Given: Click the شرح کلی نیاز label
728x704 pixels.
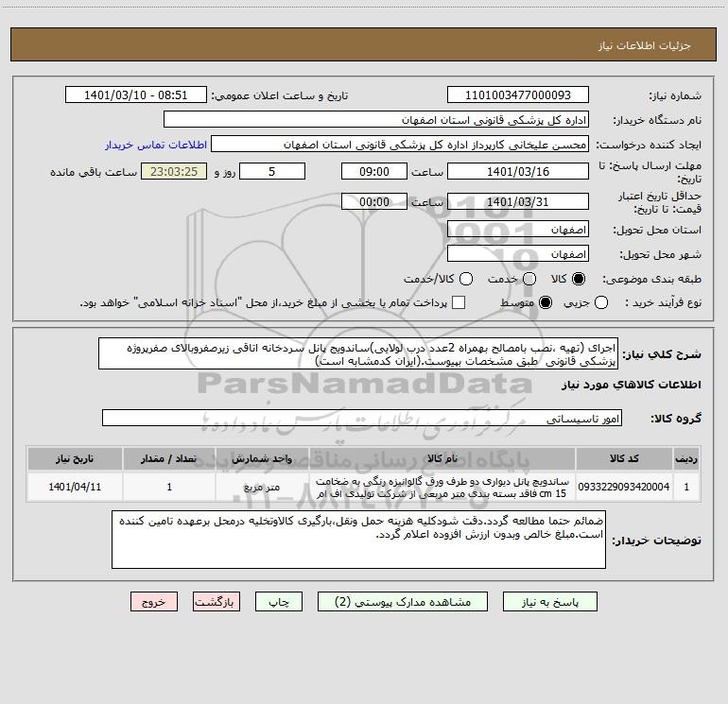Looking at the screenshot, I should [662, 354].
